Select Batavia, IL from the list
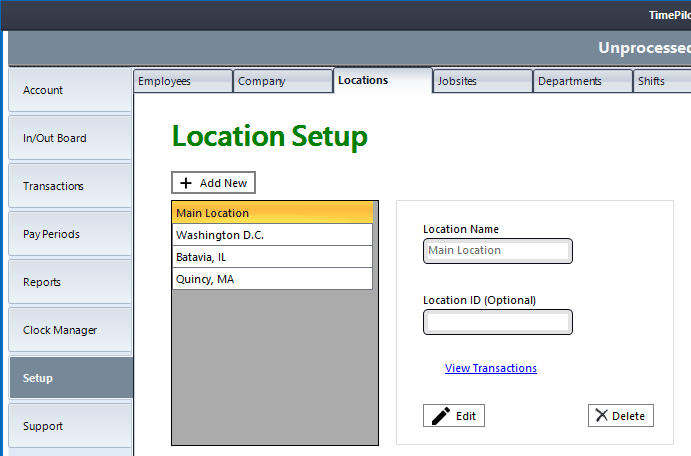The height and width of the screenshot is (456, 691). [x=272, y=257]
